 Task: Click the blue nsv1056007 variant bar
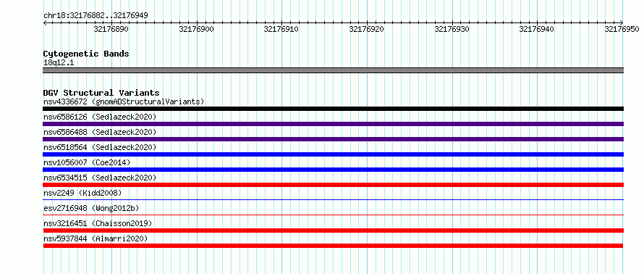(334, 170)
